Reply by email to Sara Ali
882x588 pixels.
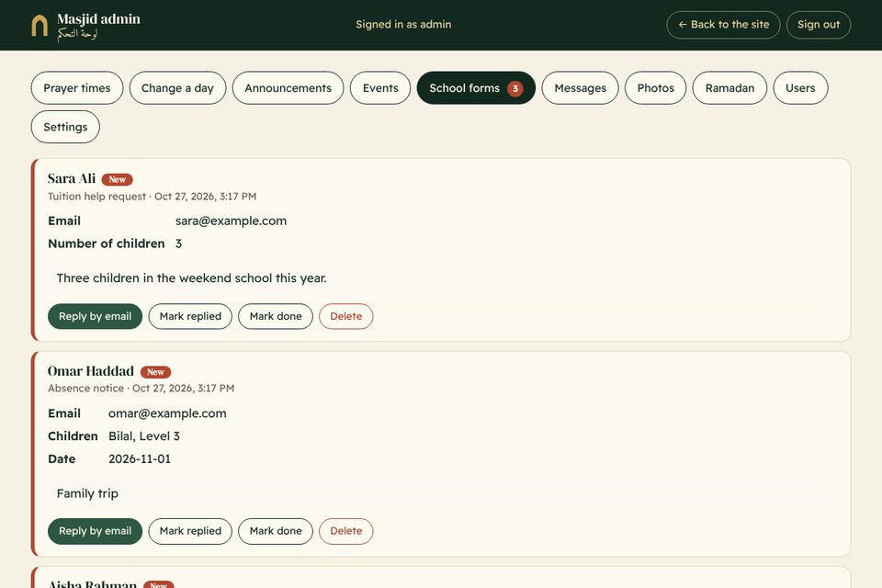coord(95,316)
